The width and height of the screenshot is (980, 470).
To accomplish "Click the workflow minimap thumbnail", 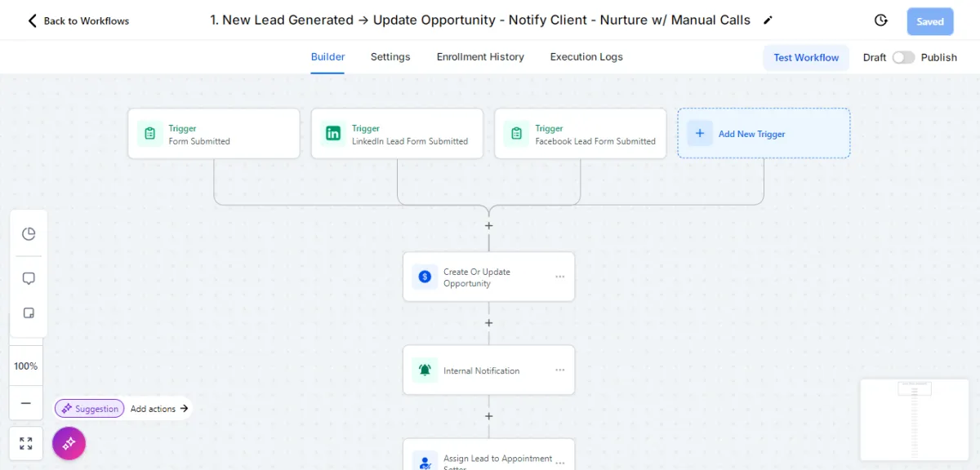I will 914,419.
